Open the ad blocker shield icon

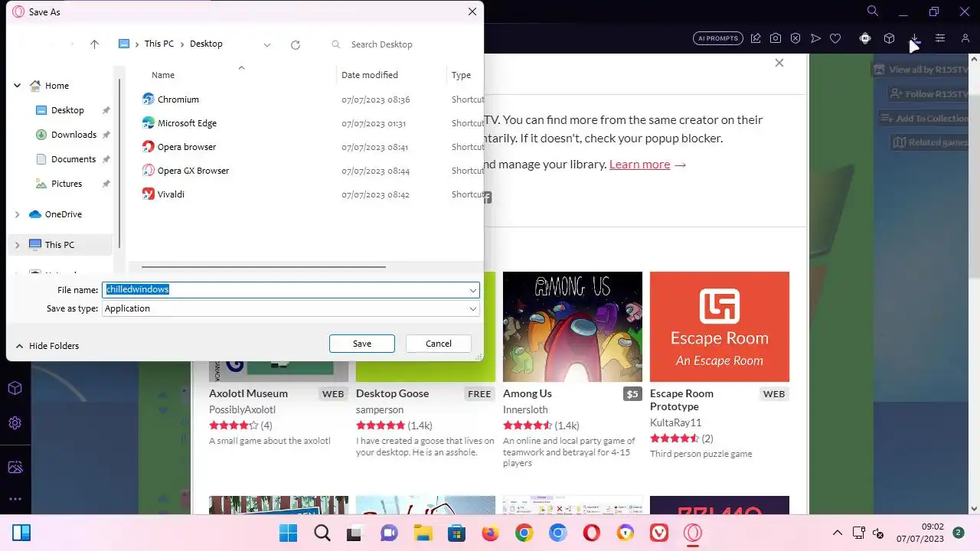coord(795,38)
